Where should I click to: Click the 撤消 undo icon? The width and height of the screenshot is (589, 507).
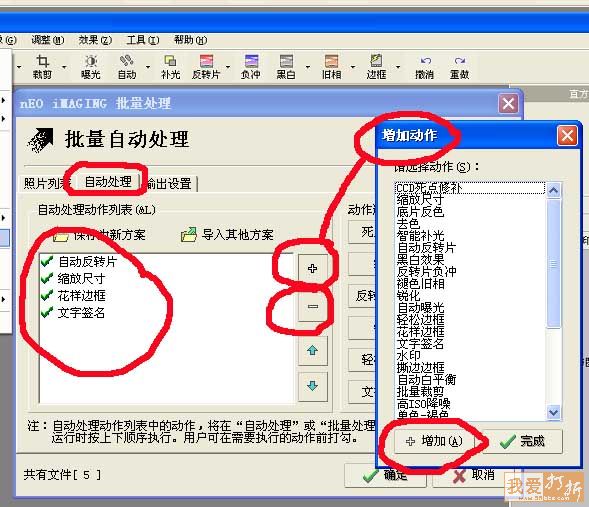424,67
